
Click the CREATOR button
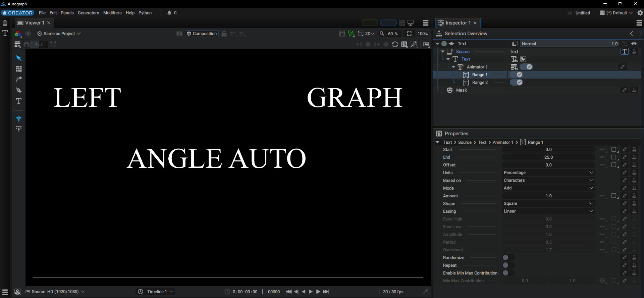pyautogui.click(x=17, y=13)
